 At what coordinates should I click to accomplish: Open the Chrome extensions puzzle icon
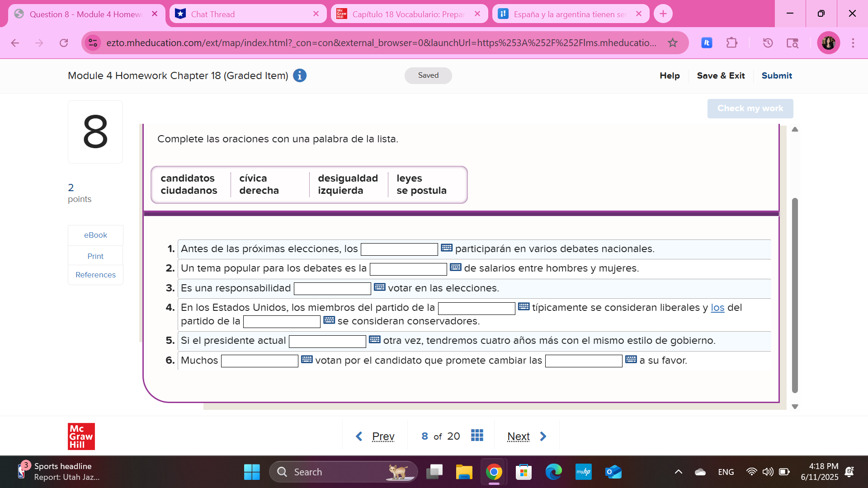point(731,43)
